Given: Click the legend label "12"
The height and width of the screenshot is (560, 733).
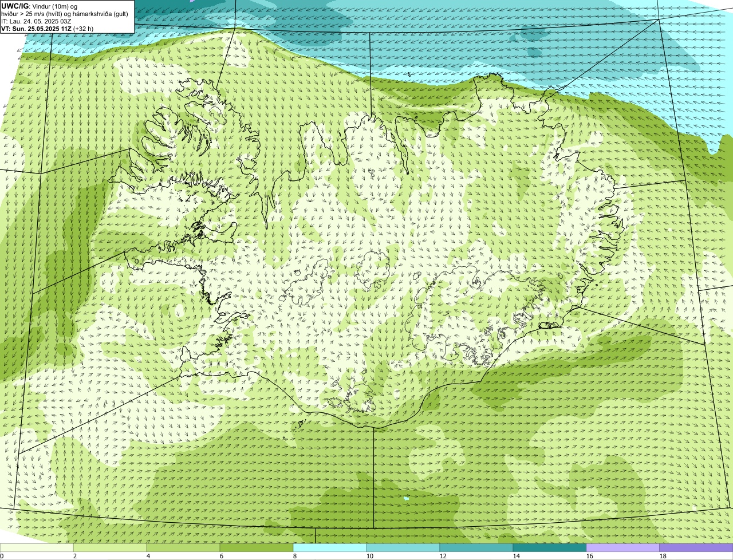Looking at the screenshot, I should point(443,556).
